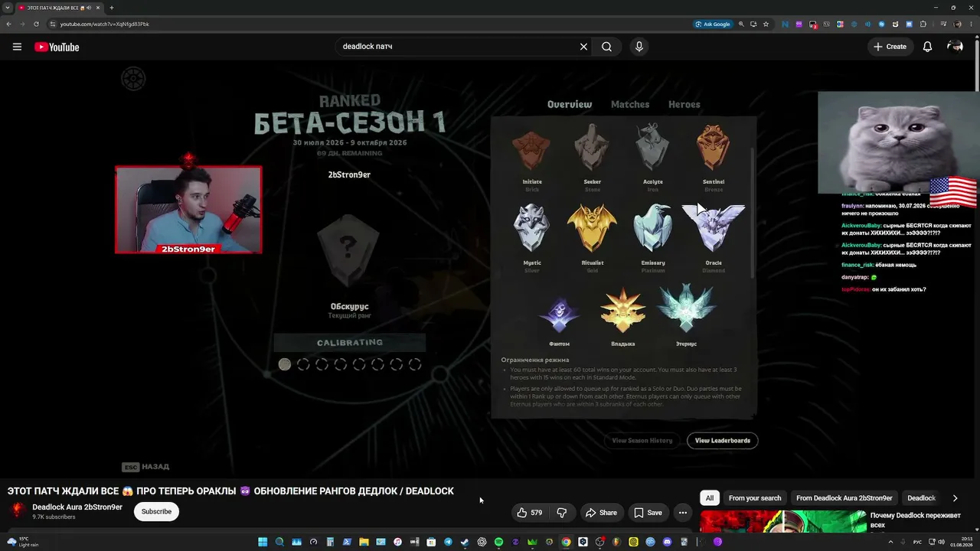Show more chips with the right arrow
The width and height of the screenshot is (980, 551).
point(955,498)
